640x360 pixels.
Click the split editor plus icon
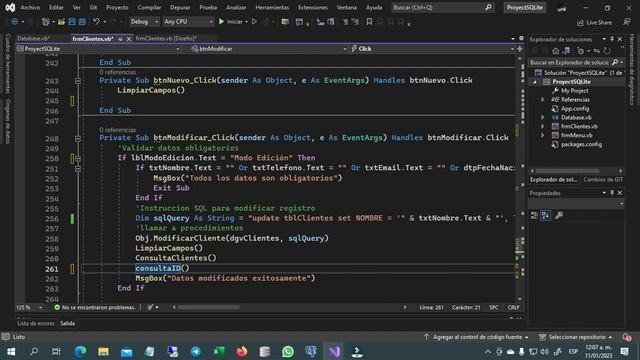click(520, 49)
